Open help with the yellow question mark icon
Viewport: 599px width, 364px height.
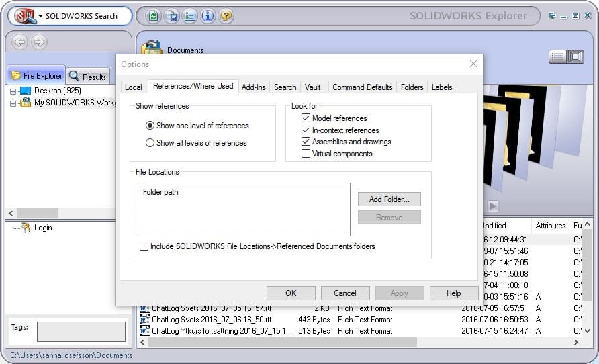(226, 16)
